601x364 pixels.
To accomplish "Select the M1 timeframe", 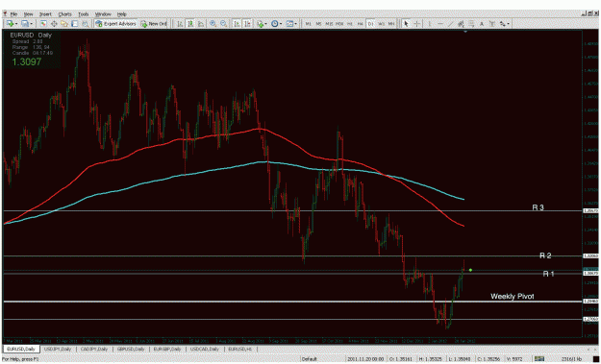I will point(308,24).
